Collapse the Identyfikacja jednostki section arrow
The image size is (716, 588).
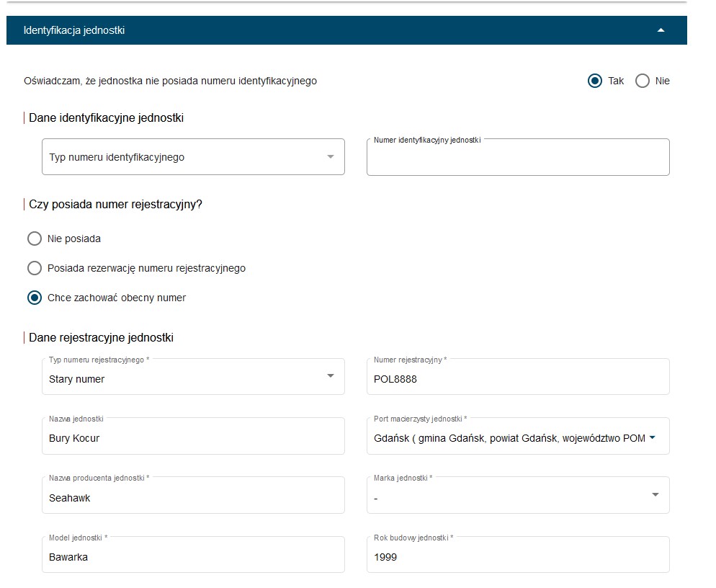pos(661,30)
